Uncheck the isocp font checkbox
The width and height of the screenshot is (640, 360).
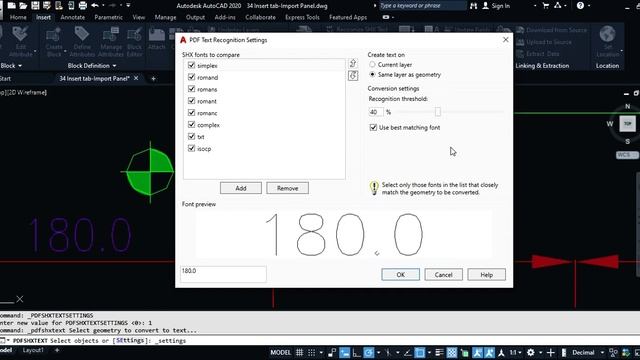click(x=191, y=148)
